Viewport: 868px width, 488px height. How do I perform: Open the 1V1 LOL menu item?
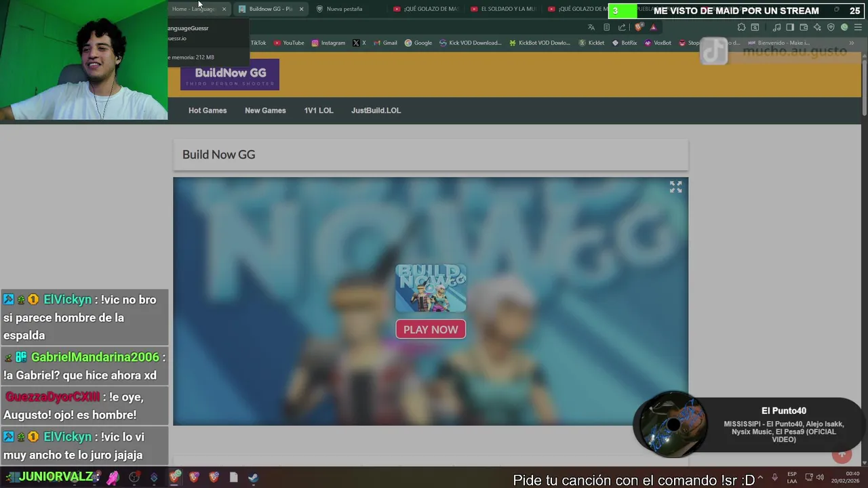pos(319,110)
